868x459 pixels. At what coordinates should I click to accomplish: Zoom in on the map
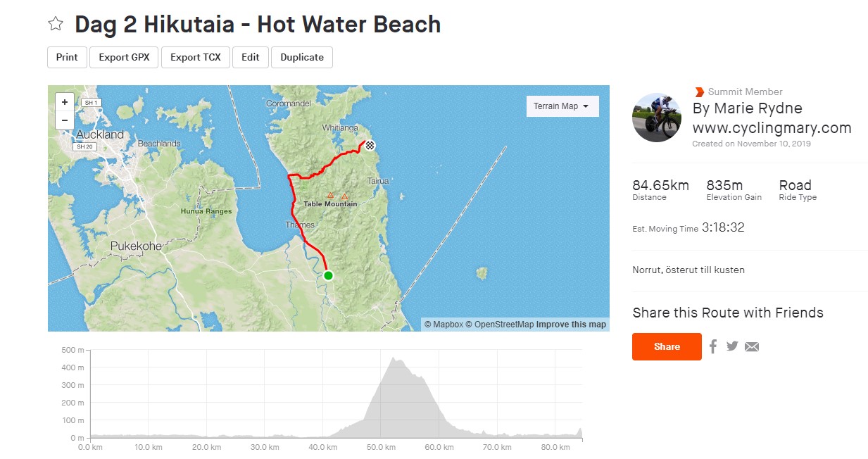pyautogui.click(x=64, y=101)
